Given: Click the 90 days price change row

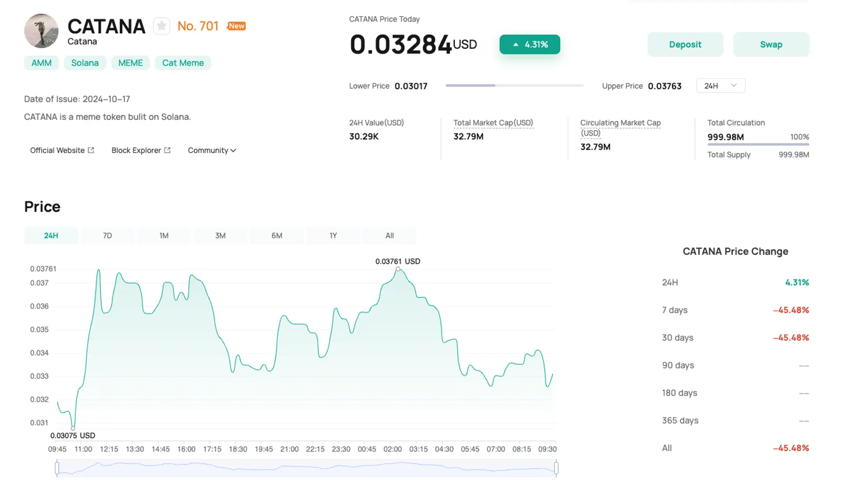Looking at the screenshot, I should tap(735, 365).
